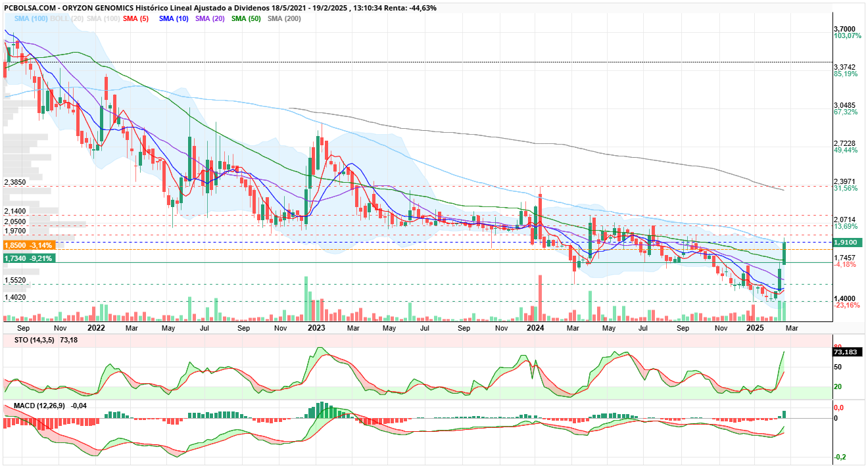Click the 49,44% axis percentage

(846, 151)
